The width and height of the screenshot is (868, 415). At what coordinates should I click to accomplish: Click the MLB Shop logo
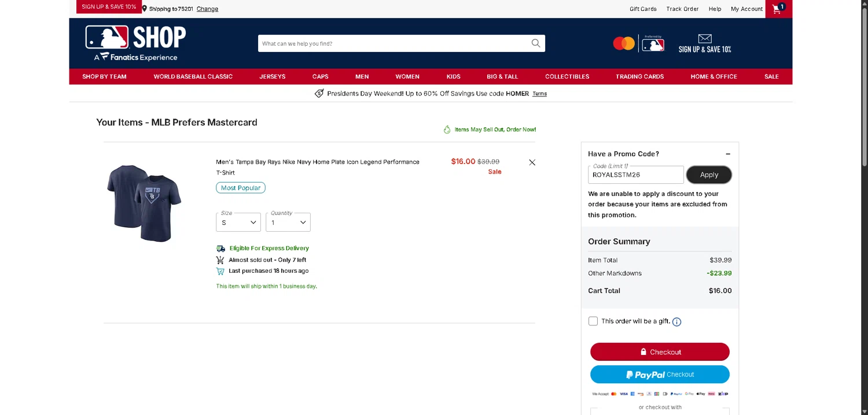tap(135, 43)
